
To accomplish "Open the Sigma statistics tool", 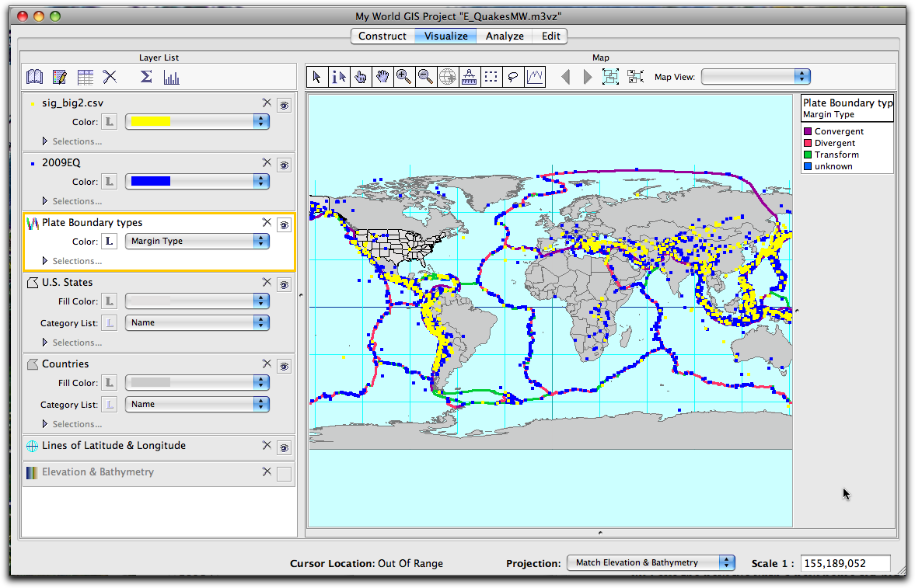I will 145,76.
